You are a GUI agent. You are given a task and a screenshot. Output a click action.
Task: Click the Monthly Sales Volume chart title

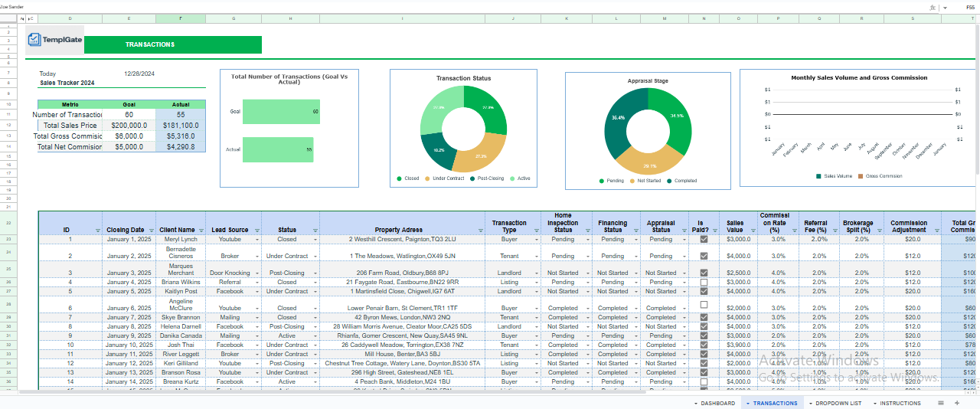click(x=859, y=77)
